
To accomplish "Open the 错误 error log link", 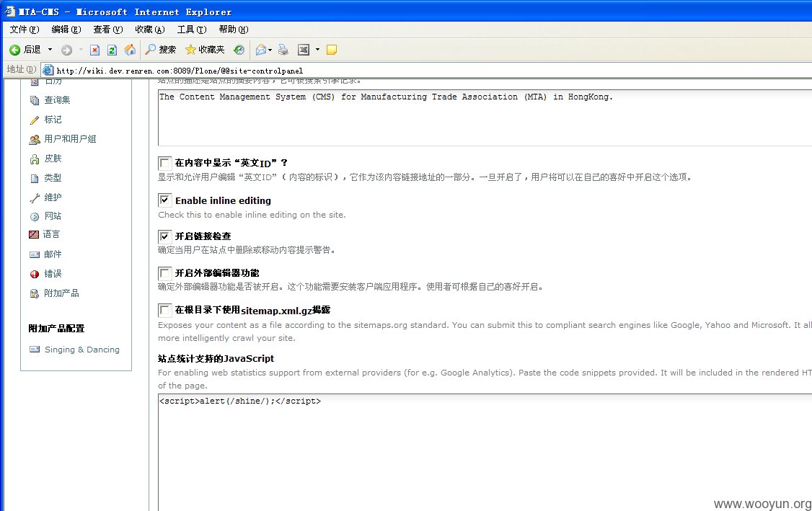I will click(53, 274).
